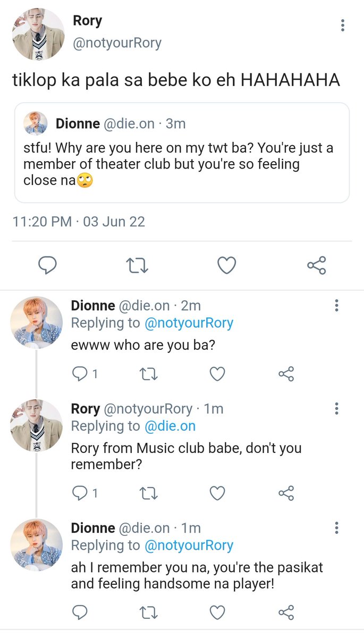Screen dimensions: 364x638
Task: Follow the @die.on mention link in Rory's reply
Action: [170, 426]
